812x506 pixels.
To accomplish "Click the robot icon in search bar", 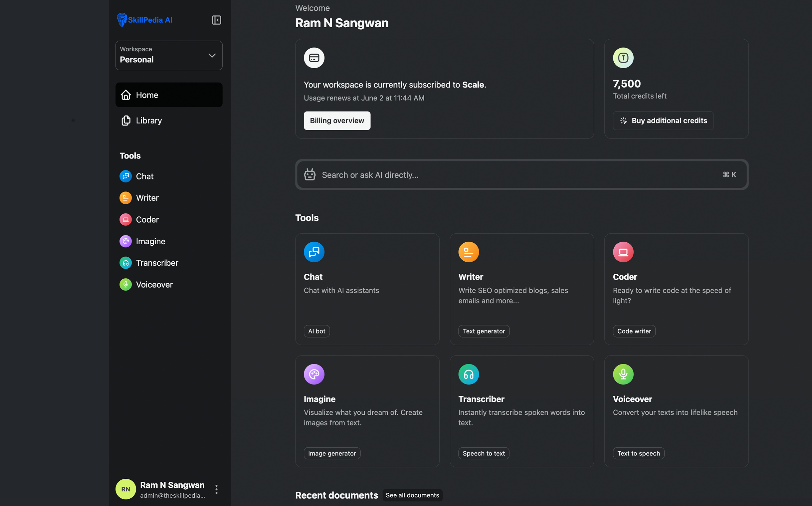I will pyautogui.click(x=309, y=175).
